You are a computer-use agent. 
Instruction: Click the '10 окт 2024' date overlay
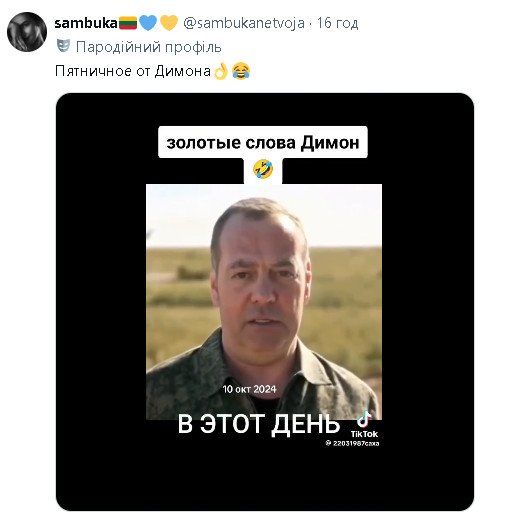249,389
